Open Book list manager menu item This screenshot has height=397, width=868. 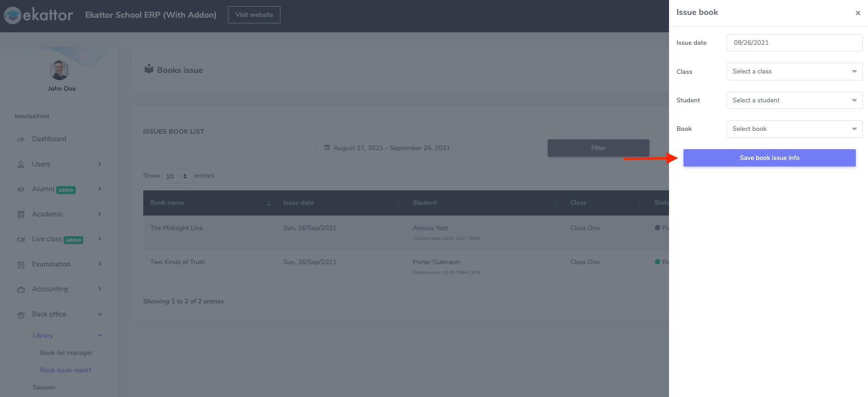pyautogui.click(x=66, y=353)
